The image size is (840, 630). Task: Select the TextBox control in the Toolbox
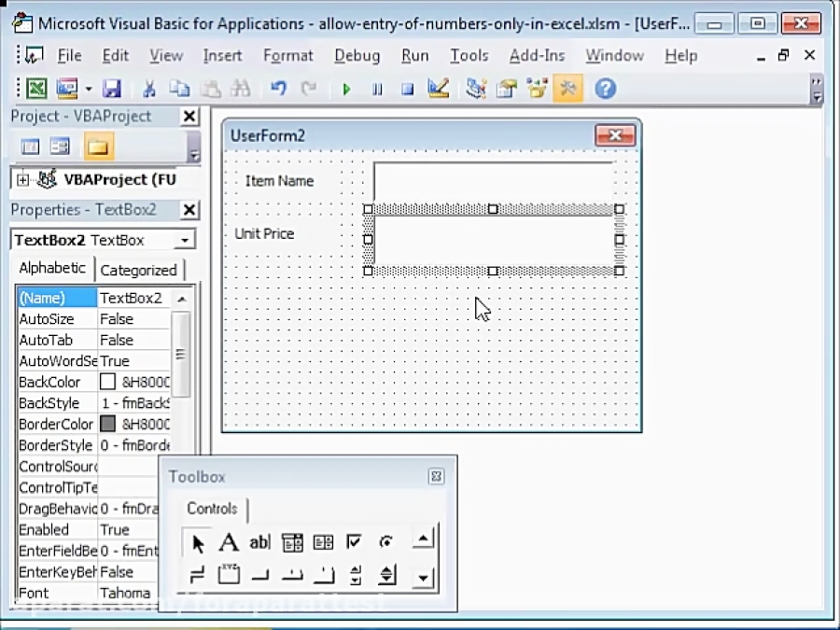point(259,542)
